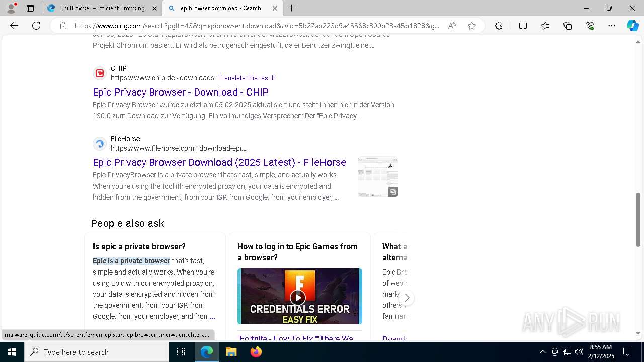Show next People also ask card

click(x=407, y=298)
